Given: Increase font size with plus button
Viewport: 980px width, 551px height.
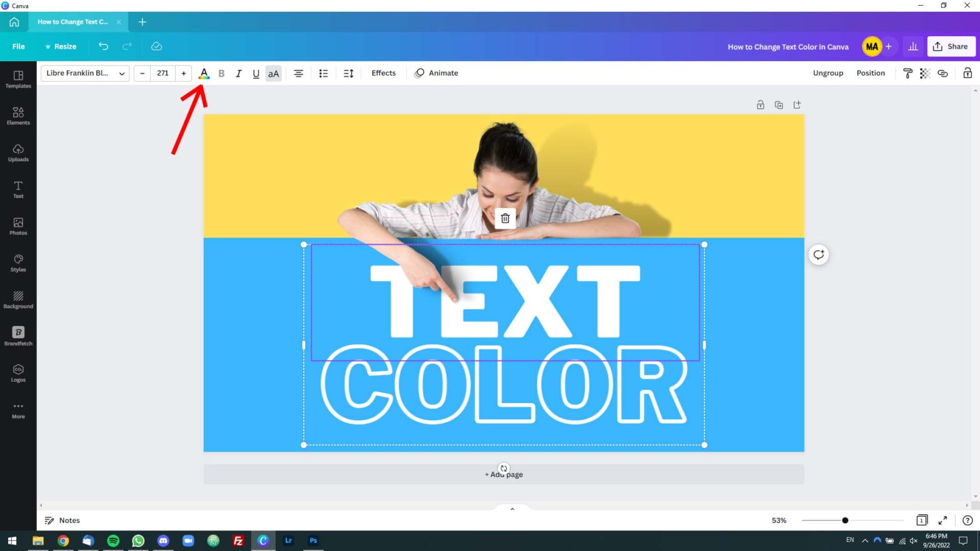Looking at the screenshot, I should click(184, 73).
